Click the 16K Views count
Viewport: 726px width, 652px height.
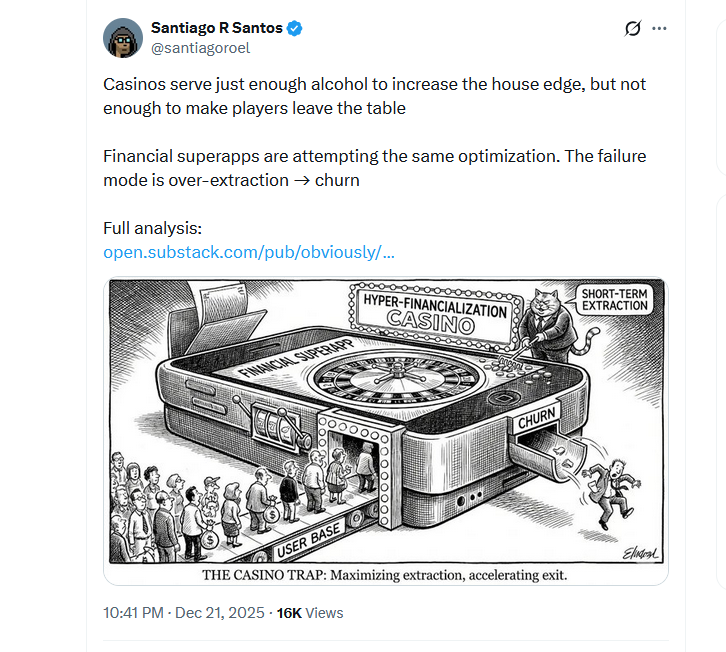click(310, 612)
